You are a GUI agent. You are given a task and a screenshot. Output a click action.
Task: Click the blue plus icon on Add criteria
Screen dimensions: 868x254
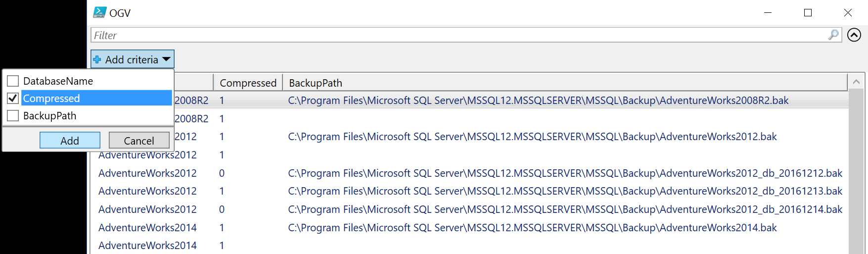(97, 59)
